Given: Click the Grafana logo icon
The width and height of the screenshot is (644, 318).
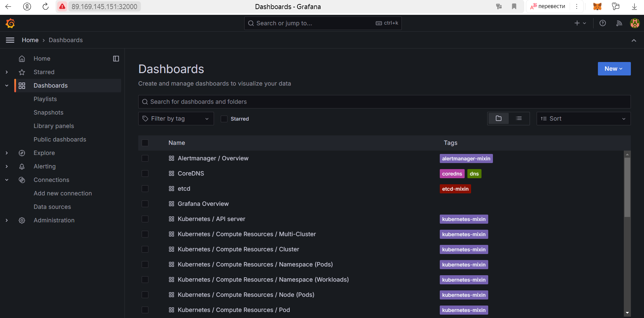Looking at the screenshot, I should [10, 23].
